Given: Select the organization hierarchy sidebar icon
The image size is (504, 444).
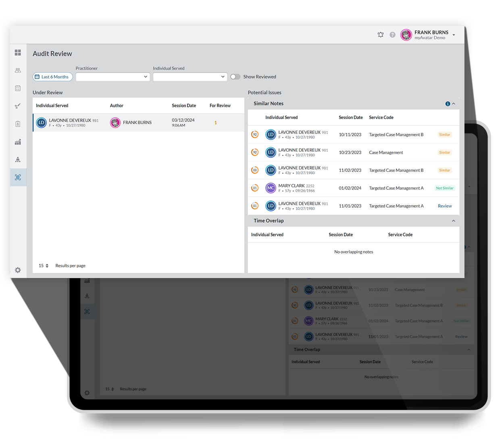Looking at the screenshot, I should [18, 159].
